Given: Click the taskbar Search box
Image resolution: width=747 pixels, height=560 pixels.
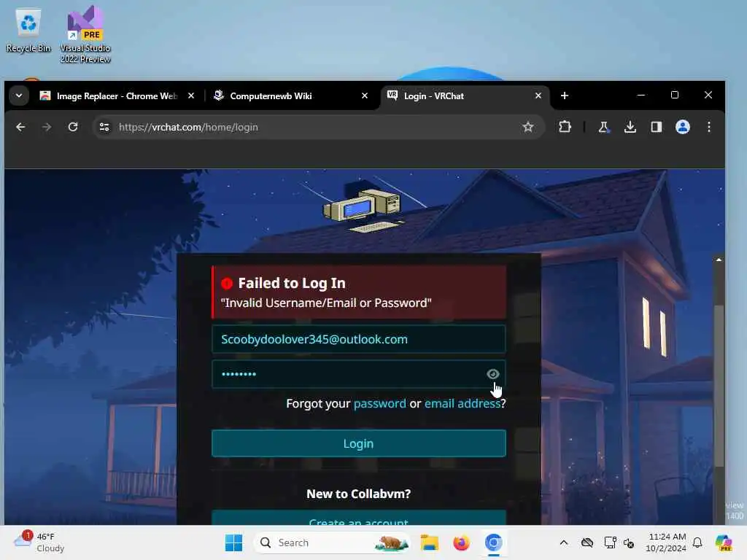Looking at the screenshot, I should point(332,542).
